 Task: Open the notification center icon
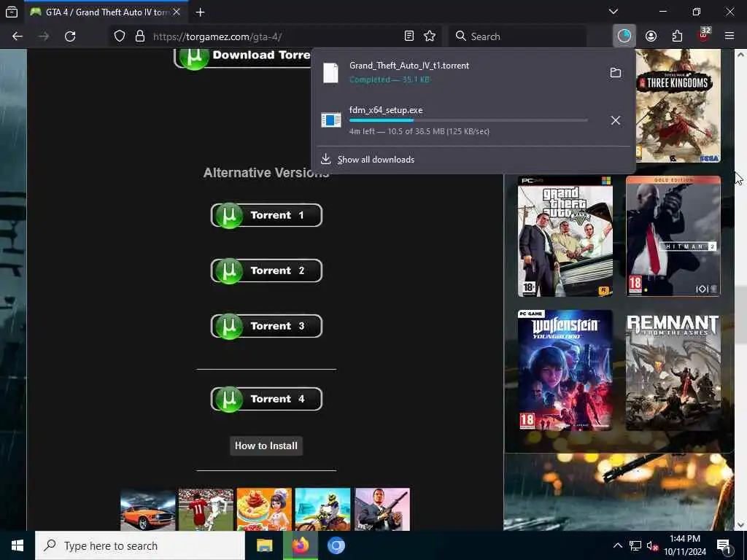(724, 545)
